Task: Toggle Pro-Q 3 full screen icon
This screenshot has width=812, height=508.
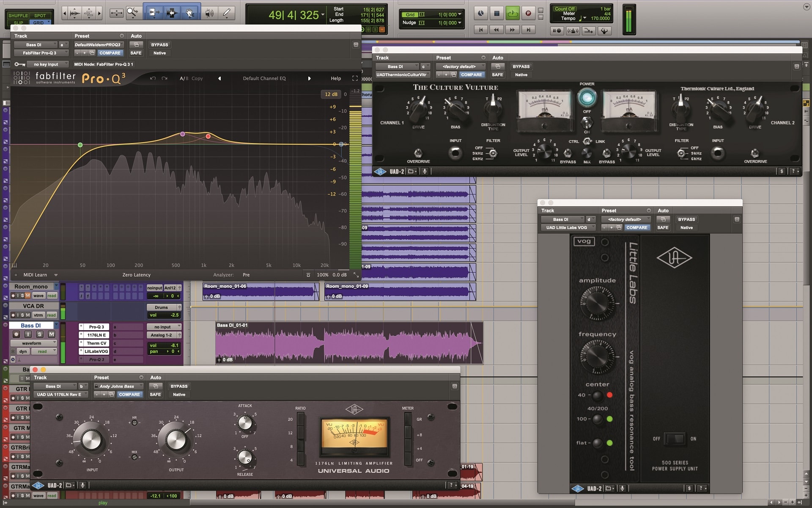Action: point(355,78)
